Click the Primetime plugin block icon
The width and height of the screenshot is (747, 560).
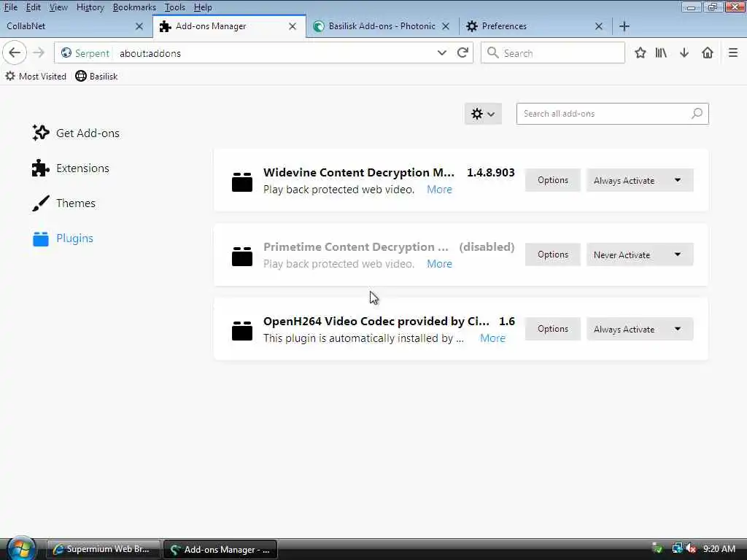242,256
